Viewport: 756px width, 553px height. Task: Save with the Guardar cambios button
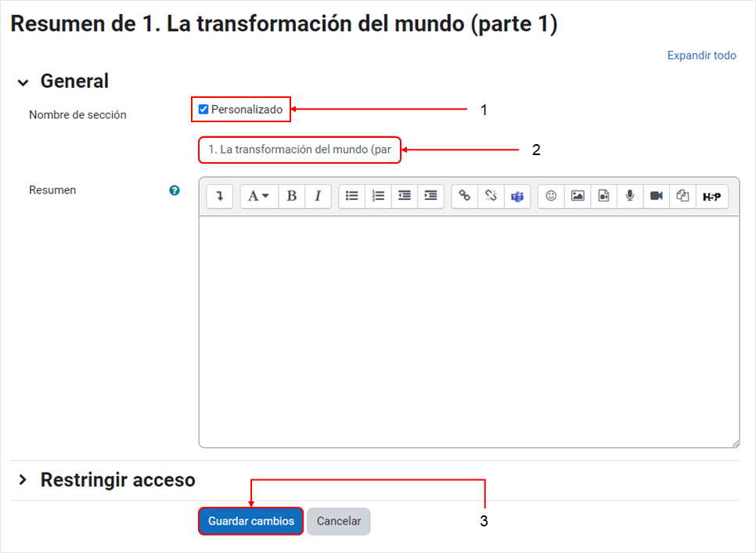250,521
